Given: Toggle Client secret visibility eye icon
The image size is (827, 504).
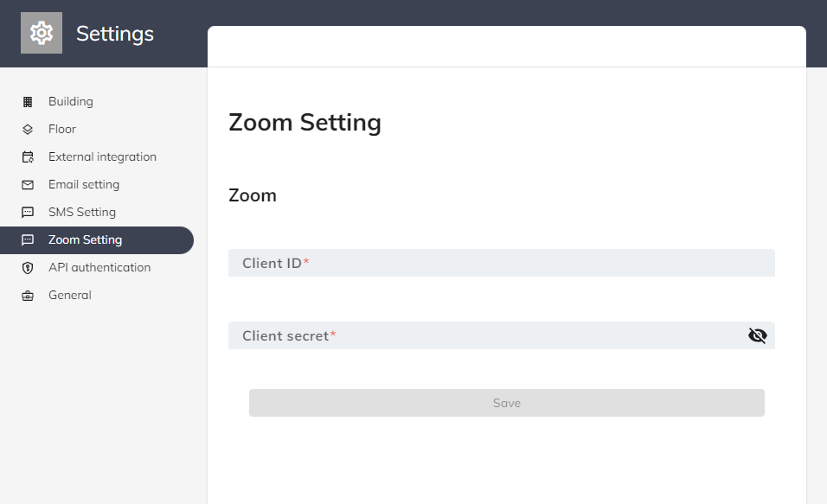Looking at the screenshot, I should [757, 335].
